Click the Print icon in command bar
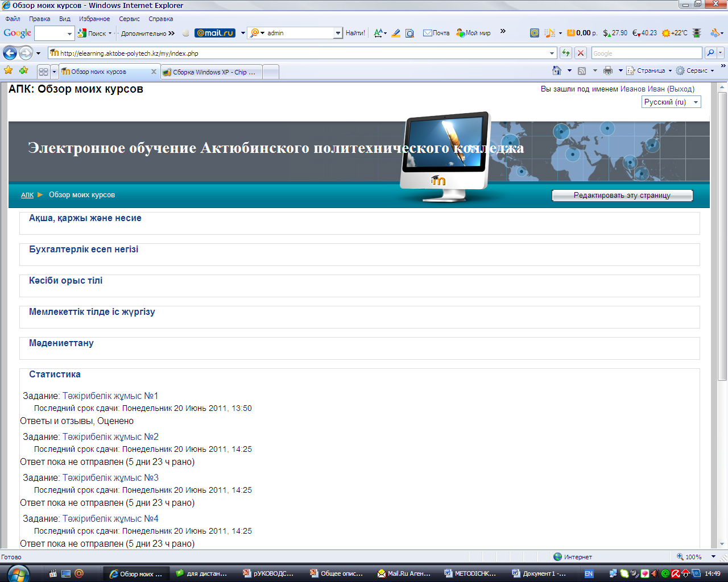The height and width of the screenshot is (582, 728). click(x=607, y=71)
